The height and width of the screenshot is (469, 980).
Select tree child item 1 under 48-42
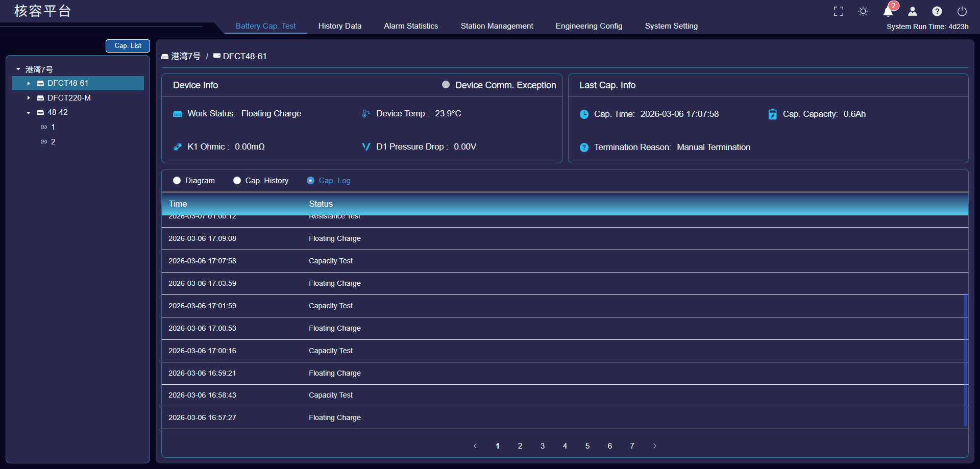(53, 127)
